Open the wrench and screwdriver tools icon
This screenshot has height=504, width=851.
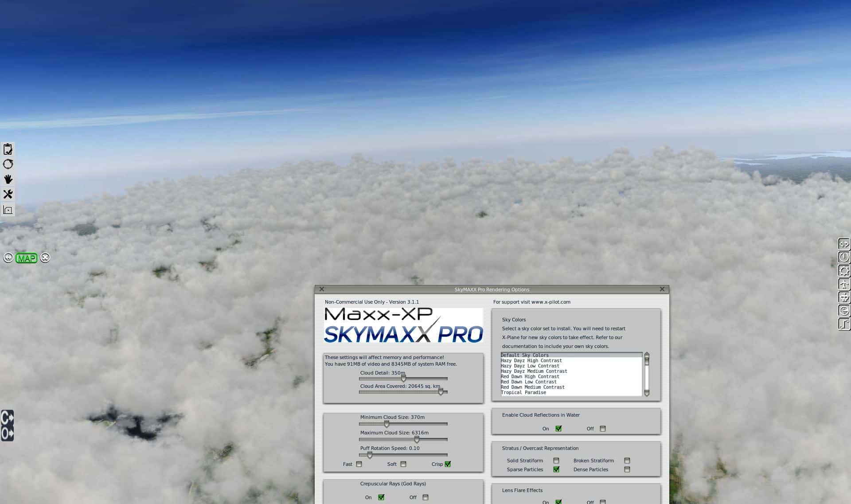pyautogui.click(x=8, y=194)
